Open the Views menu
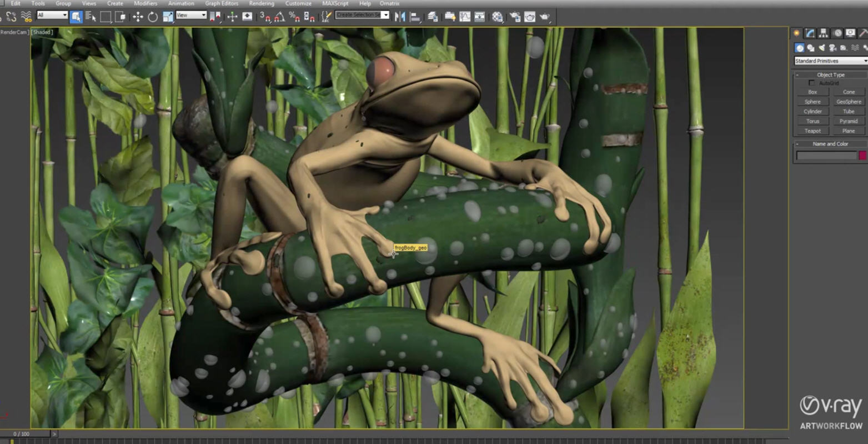Image resolution: width=868 pixels, height=444 pixels. pos(89,3)
